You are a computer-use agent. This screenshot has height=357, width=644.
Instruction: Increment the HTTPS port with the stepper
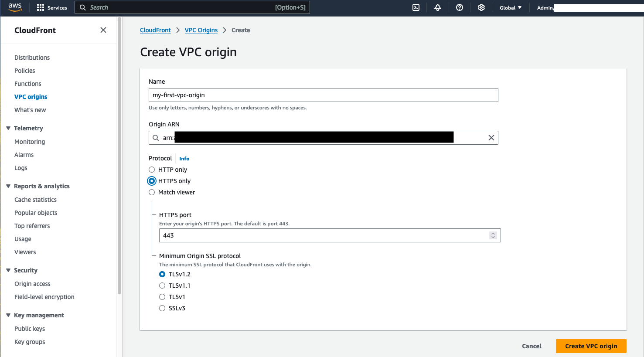pos(493,233)
